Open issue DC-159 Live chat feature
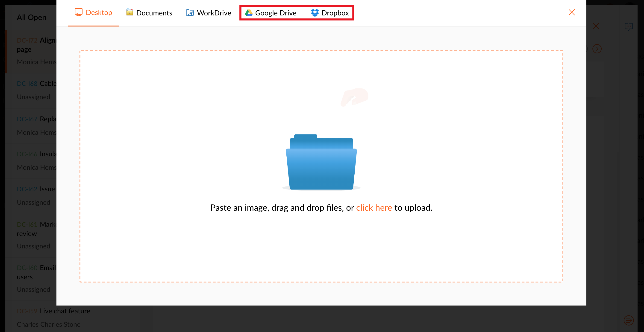The image size is (644, 332). (x=65, y=311)
